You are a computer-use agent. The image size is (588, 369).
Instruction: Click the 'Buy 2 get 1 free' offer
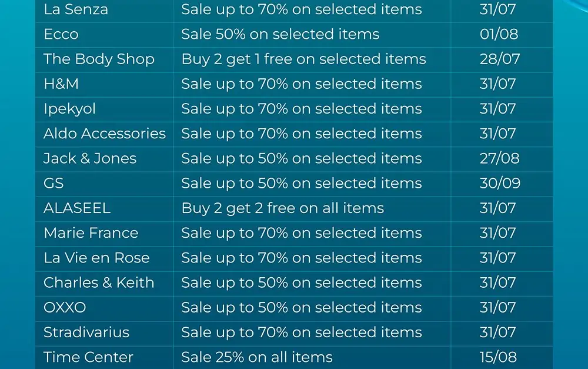coord(303,59)
